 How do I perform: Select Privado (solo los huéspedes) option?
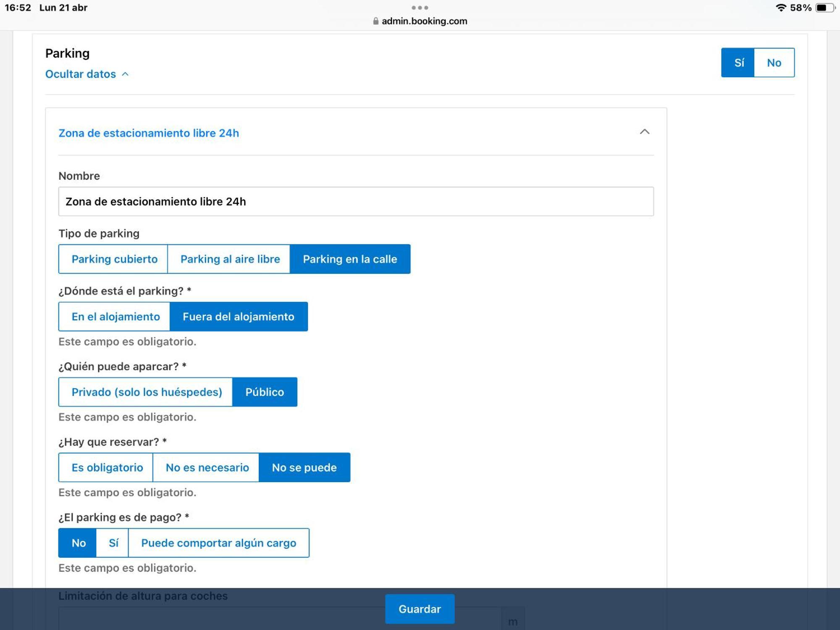[146, 392]
